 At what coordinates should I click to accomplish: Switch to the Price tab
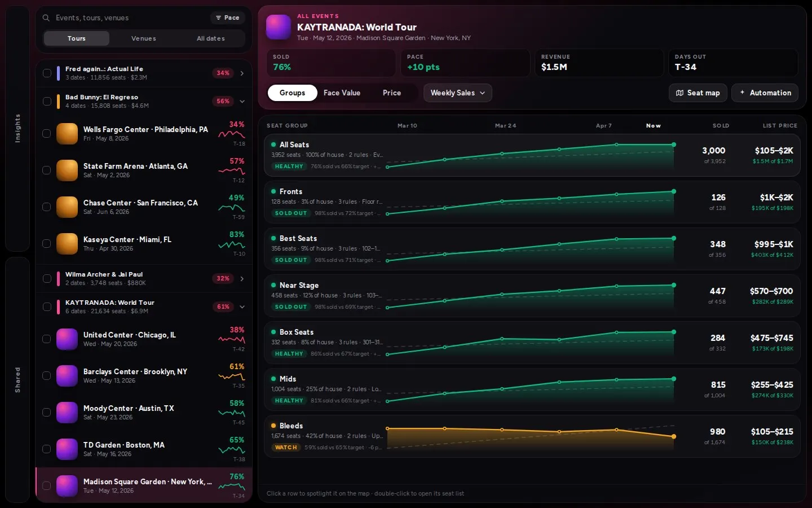click(392, 93)
